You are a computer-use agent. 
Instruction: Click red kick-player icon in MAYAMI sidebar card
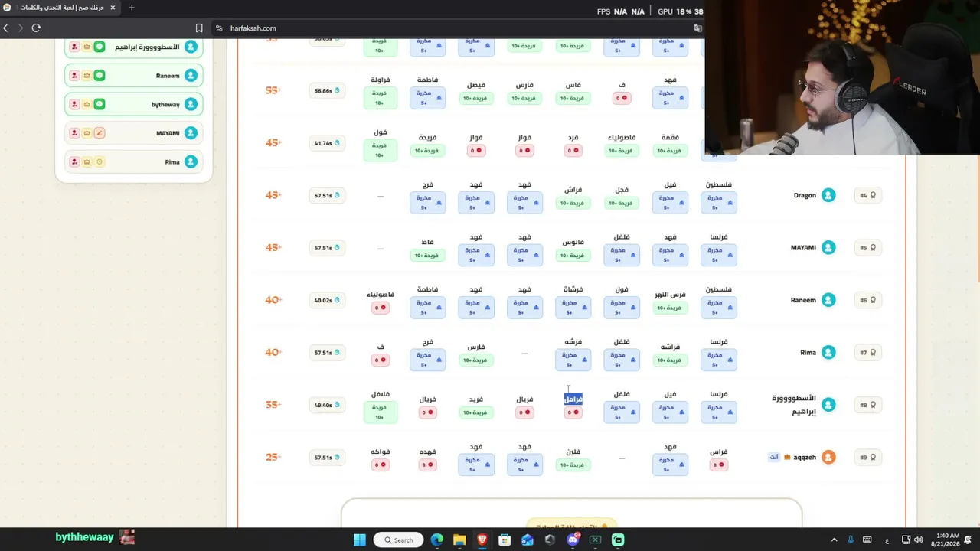point(74,133)
